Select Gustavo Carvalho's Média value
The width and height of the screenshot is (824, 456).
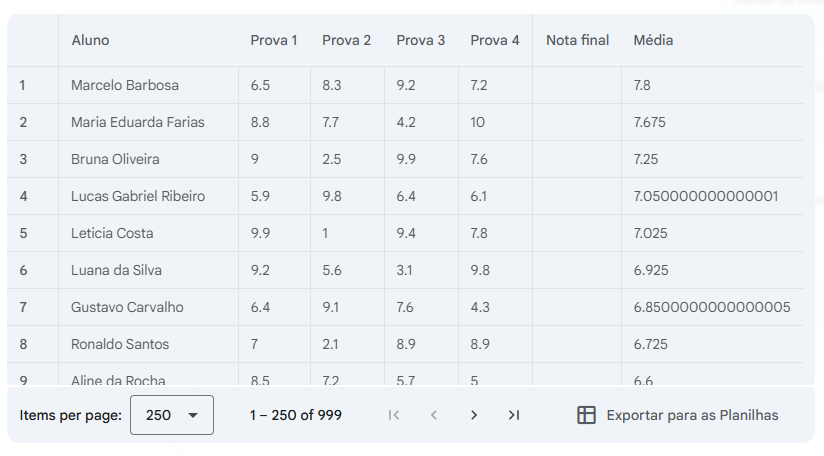coord(712,307)
